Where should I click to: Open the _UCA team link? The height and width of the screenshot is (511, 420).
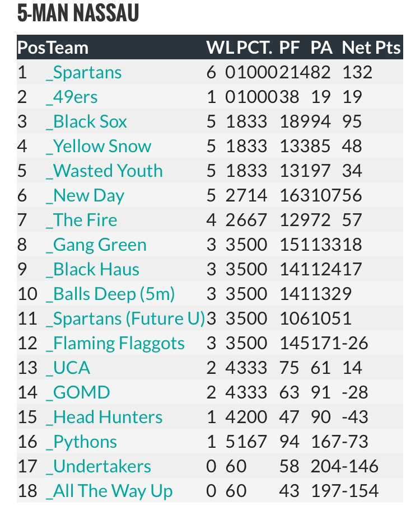click(x=68, y=368)
